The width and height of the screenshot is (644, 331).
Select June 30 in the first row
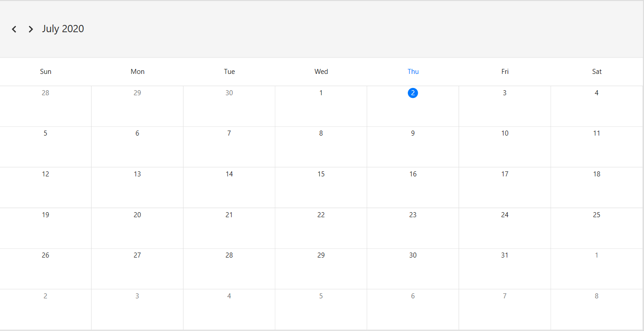coord(229,106)
